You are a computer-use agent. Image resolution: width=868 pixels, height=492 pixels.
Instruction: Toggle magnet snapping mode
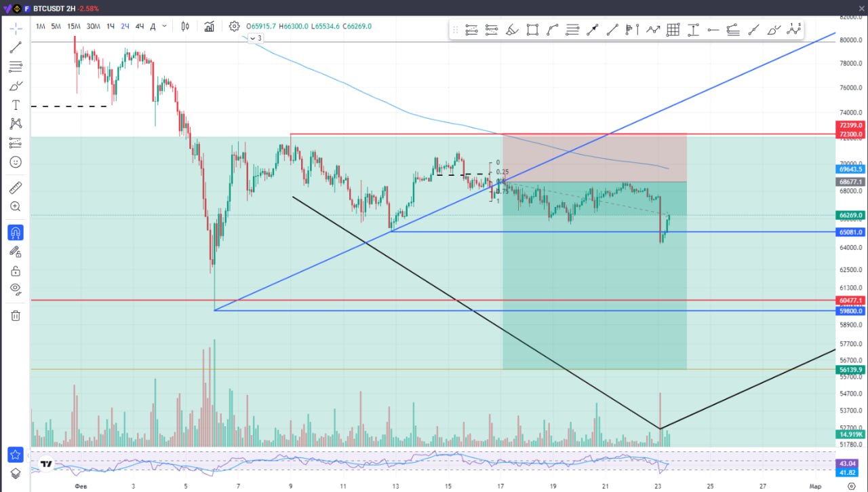(x=16, y=233)
